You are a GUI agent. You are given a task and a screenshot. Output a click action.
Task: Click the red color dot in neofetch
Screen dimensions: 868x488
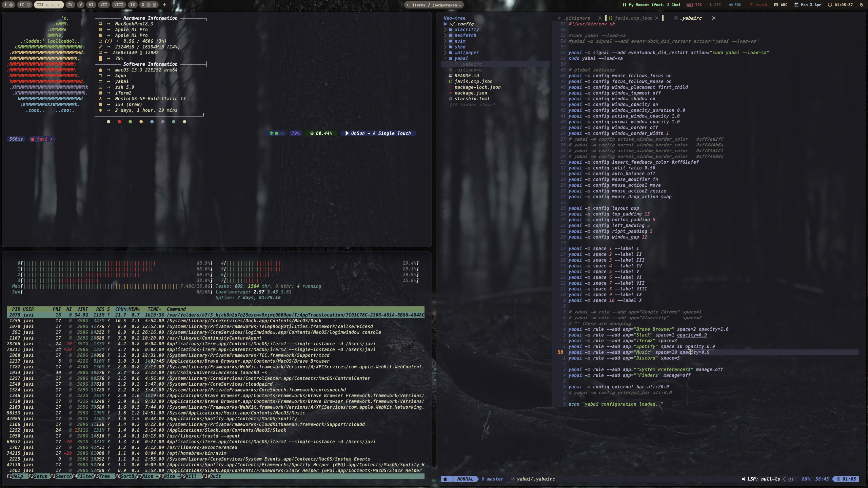point(119,122)
